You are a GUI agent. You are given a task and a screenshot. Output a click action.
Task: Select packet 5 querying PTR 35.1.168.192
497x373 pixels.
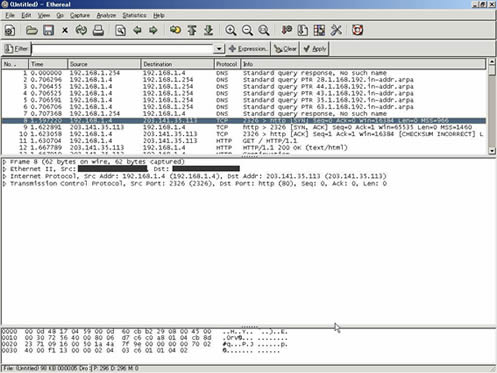(x=244, y=100)
